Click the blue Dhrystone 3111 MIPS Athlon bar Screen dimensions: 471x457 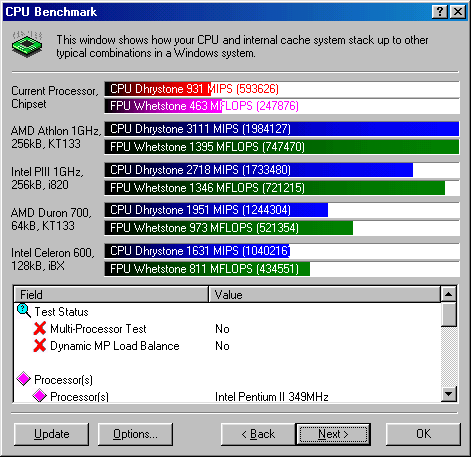282,129
